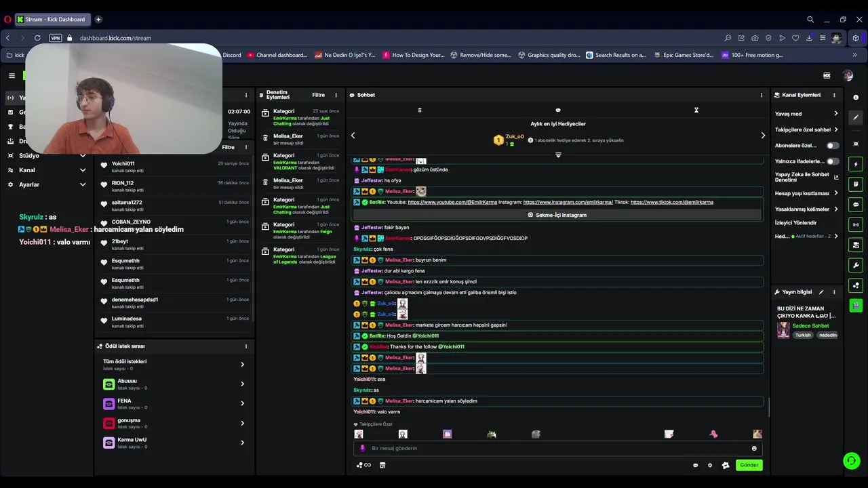Open options menu of Ödül istek sırası panel
Viewport: 868px width, 488px height.
point(246,346)
